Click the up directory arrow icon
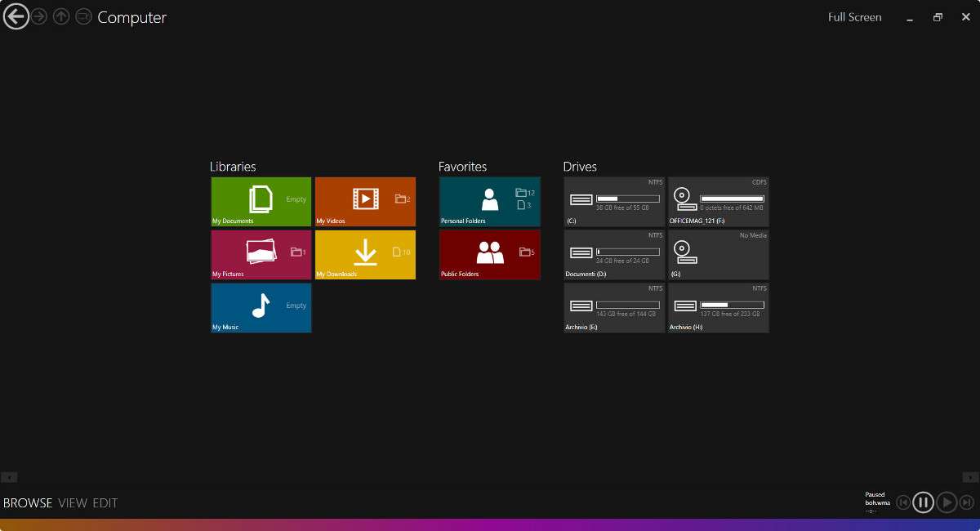The width and height of the screenshot is (980, 531). (61, 16)
